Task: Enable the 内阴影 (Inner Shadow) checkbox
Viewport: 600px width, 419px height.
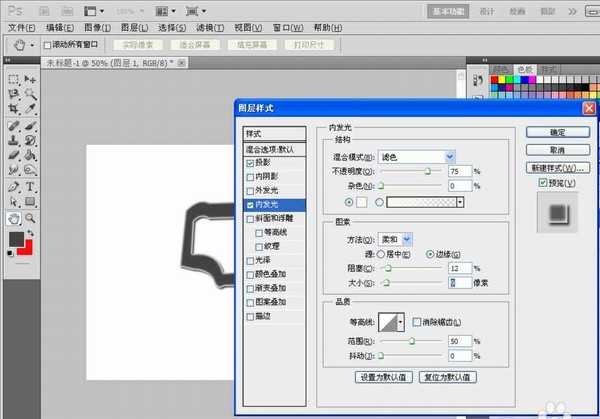Action: [251, 176]
